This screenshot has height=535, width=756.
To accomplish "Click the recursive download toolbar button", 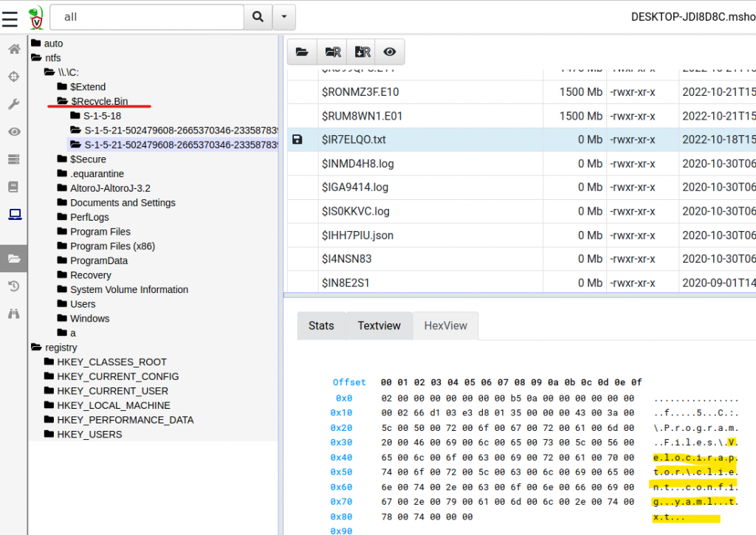I will [x=361, y=52].
